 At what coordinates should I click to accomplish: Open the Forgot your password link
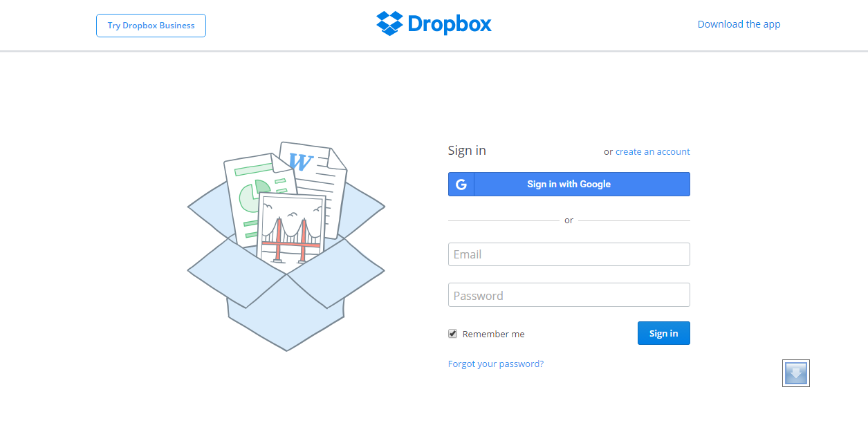[496, 364]
